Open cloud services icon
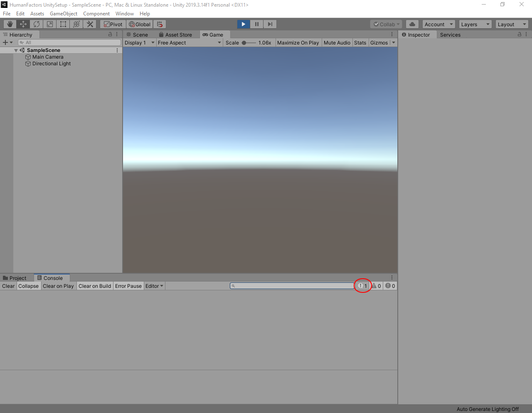The image size is (532, 413). [x=412, y=24]
